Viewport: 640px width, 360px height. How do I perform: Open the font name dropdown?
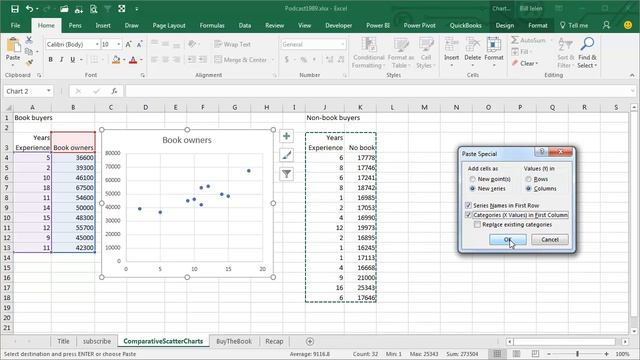click(97, 44)
